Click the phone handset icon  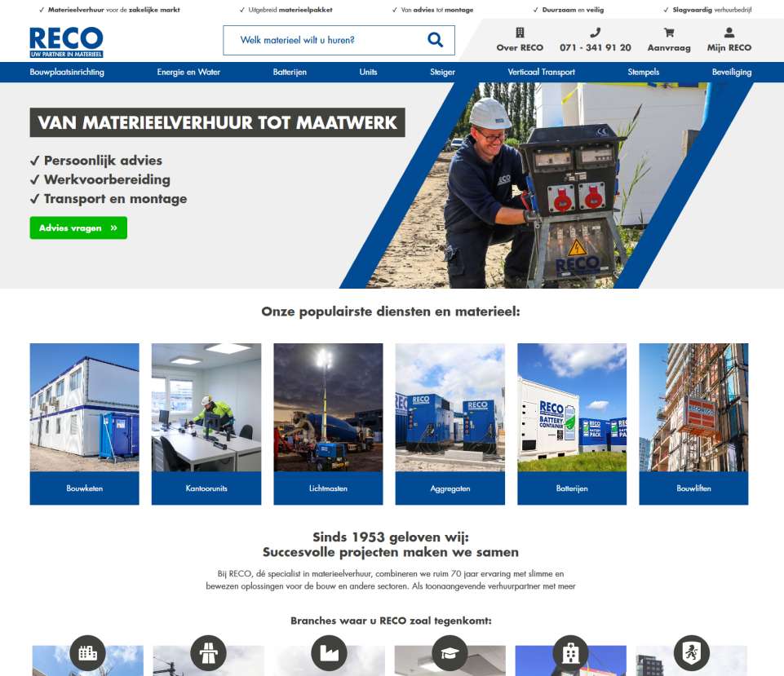pos(595,33)
